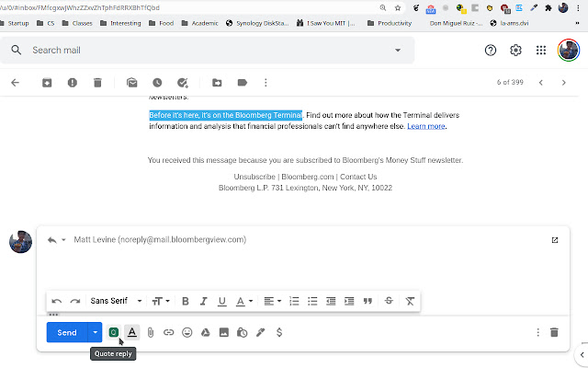Open the text color picker

coord(243,301)
